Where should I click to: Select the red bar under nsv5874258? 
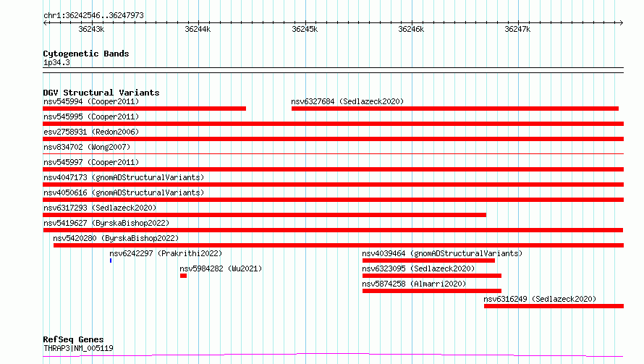(432, 291)
